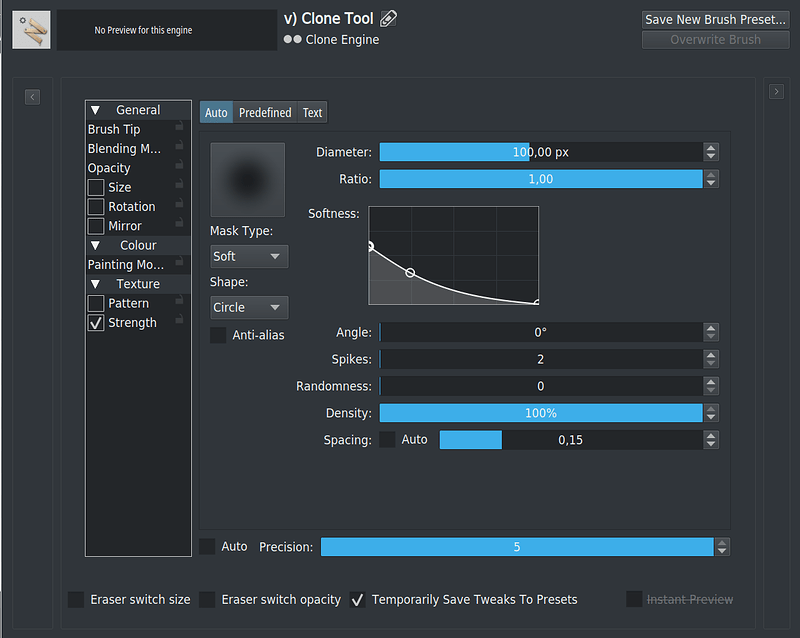The height and width of the screenshot is (638, 800).
Task: Switch to the Predefined brush tip tab
Action: pyautogui.click(x=265, y=112)
